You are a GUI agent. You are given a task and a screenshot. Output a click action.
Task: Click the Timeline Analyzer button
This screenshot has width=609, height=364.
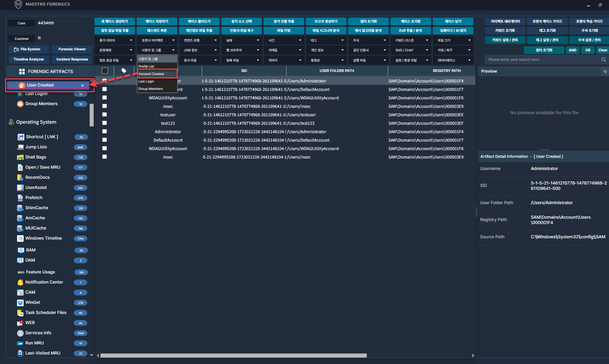29,59
